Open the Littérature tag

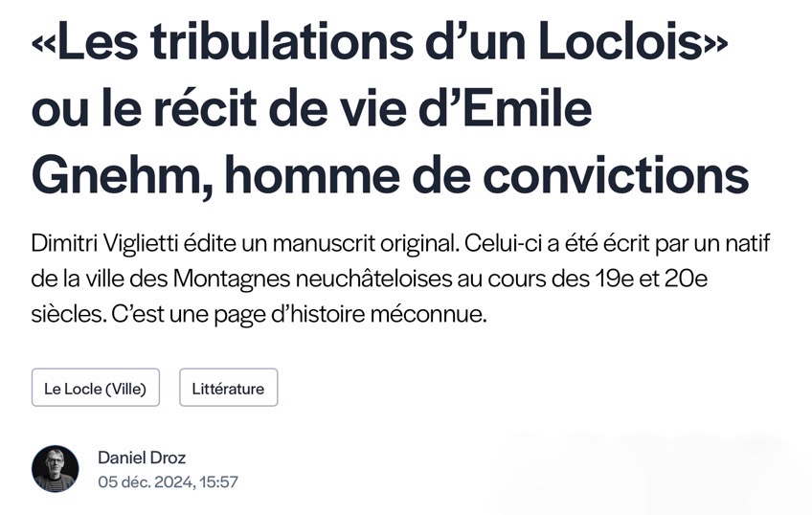(x=228, y=389)
